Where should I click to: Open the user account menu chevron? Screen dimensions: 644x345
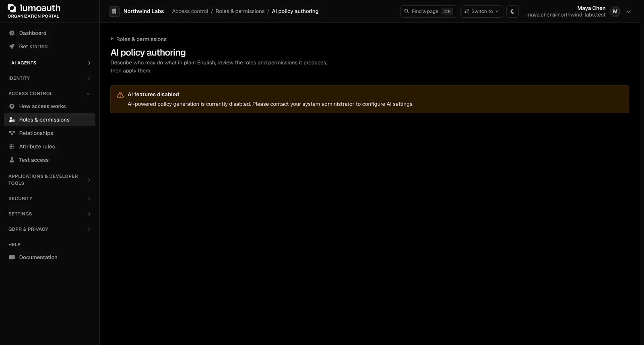click(x=629, y=12)
